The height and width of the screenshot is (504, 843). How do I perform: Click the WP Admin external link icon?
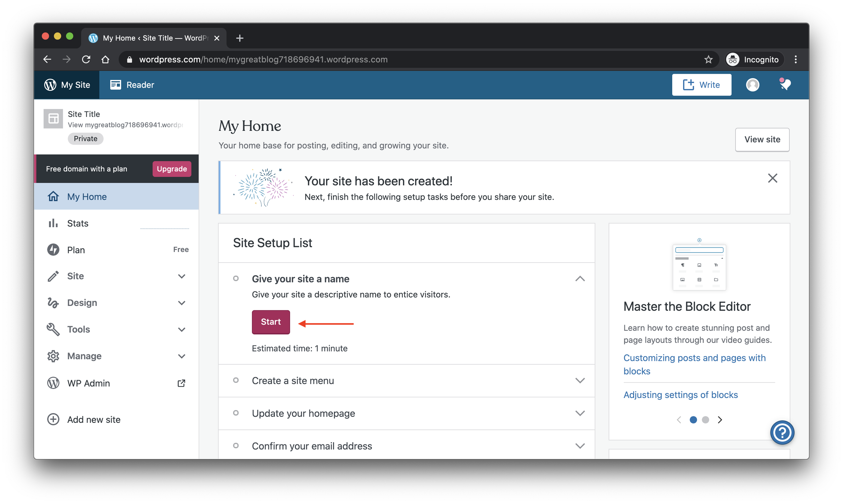coord(181,383)
